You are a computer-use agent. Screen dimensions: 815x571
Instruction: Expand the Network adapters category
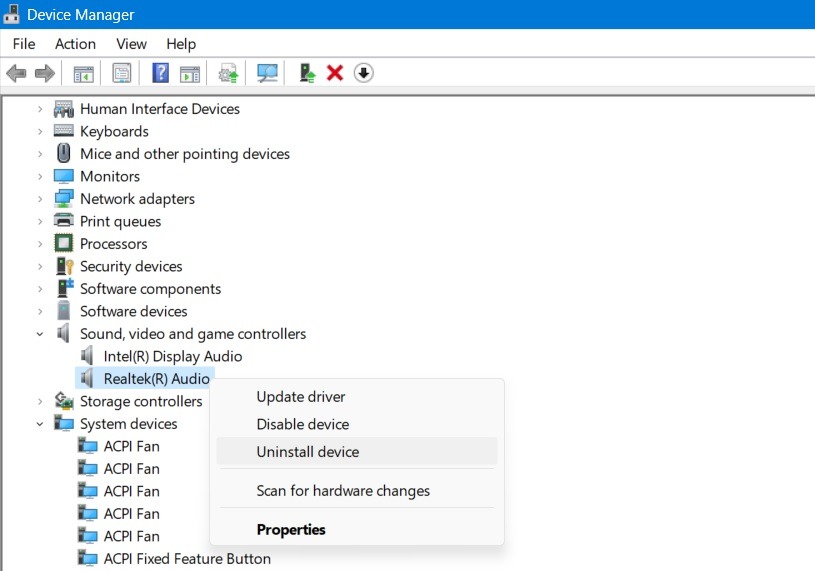[x=40, y=198]
